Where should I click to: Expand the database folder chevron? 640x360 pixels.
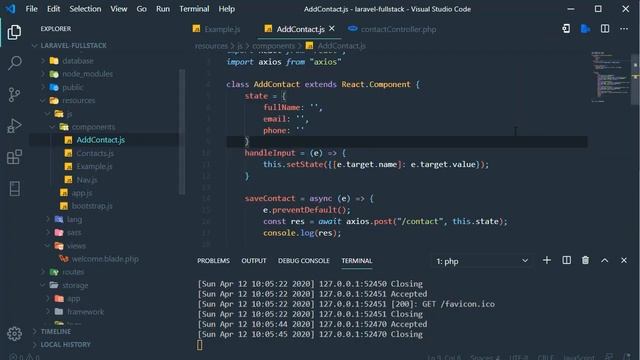pos(43,61)
